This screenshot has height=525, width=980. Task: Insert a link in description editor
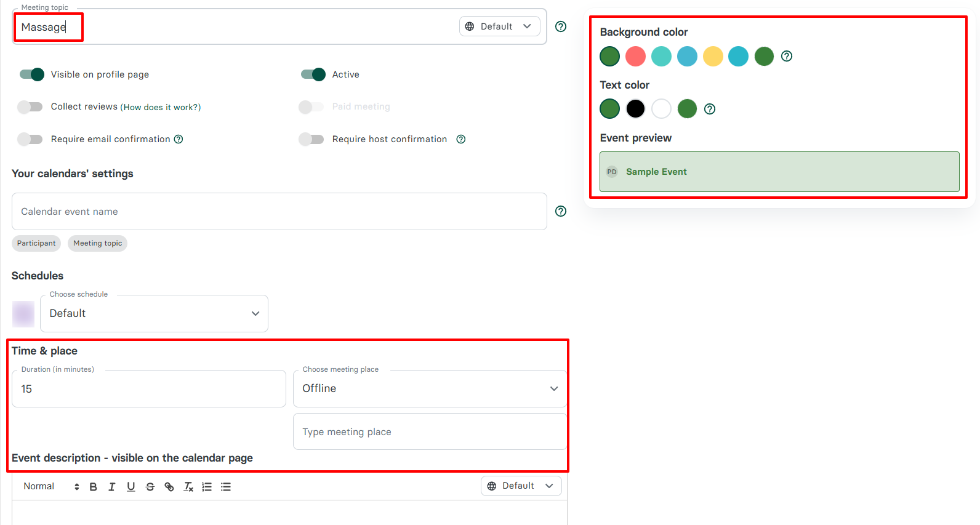coord(169,487)
